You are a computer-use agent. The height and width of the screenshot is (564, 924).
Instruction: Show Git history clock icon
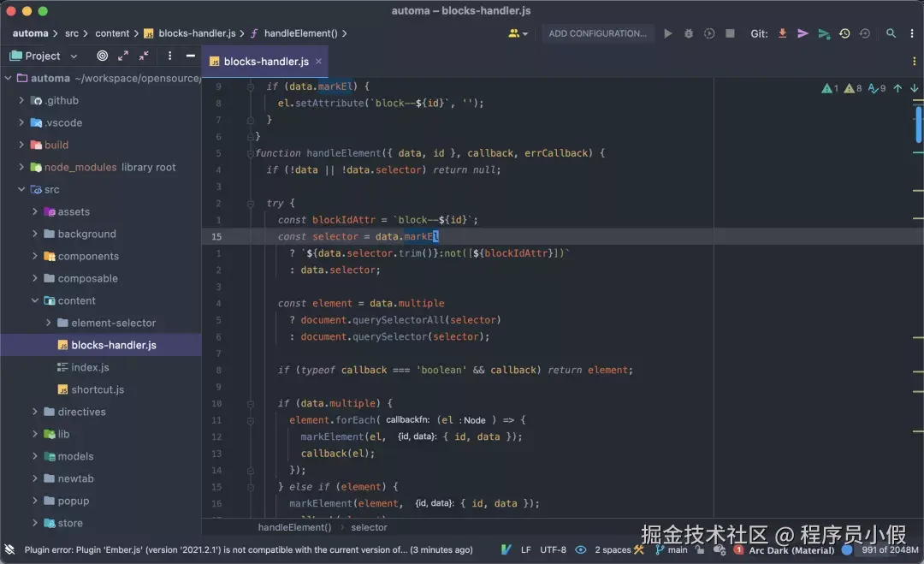pos(844,33)
